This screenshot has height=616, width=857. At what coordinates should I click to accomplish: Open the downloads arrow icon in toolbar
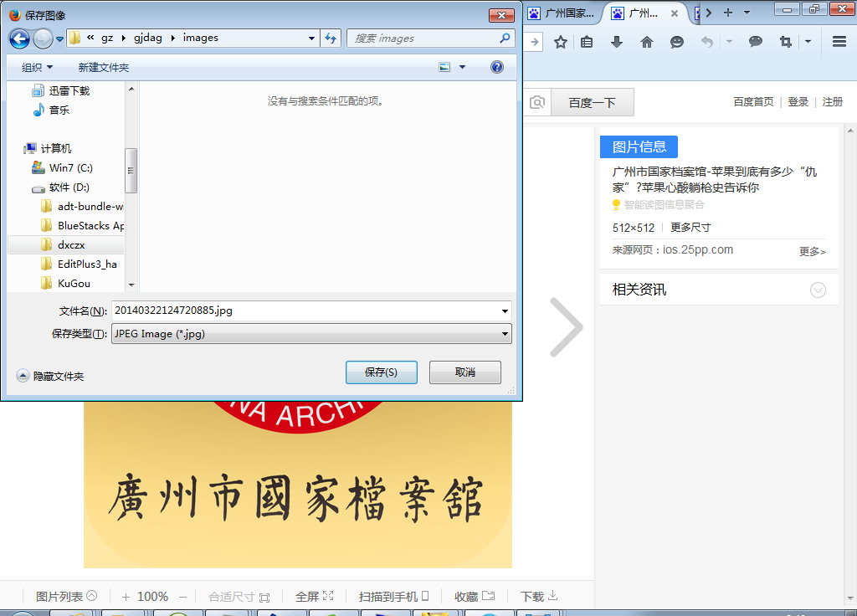[617, 42]
